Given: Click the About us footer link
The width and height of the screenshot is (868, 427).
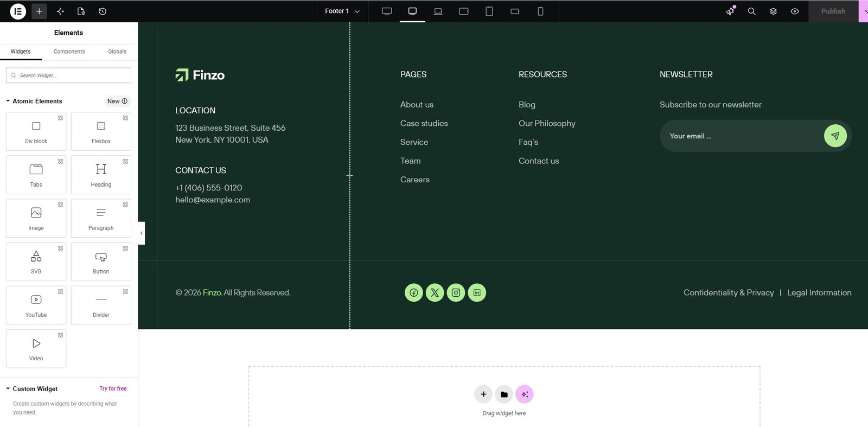Looking at the screenshot, I should pos(417,105).
